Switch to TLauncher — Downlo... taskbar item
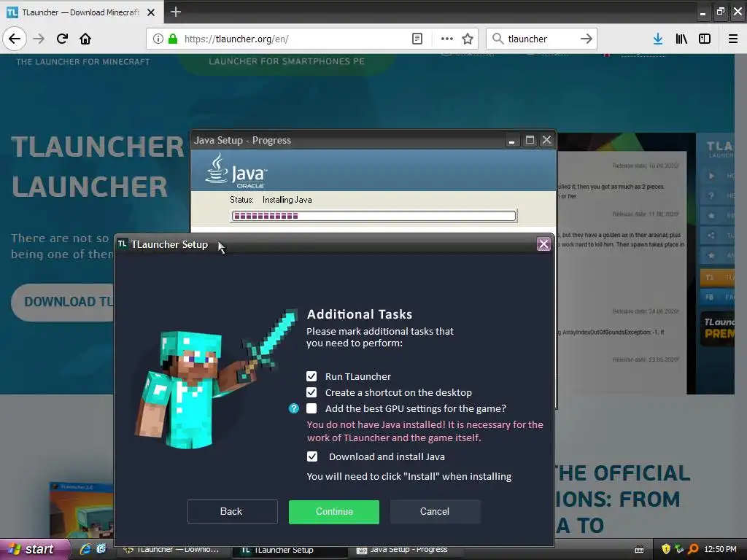This screenshot has height=560, width=747. click(172, 550)
